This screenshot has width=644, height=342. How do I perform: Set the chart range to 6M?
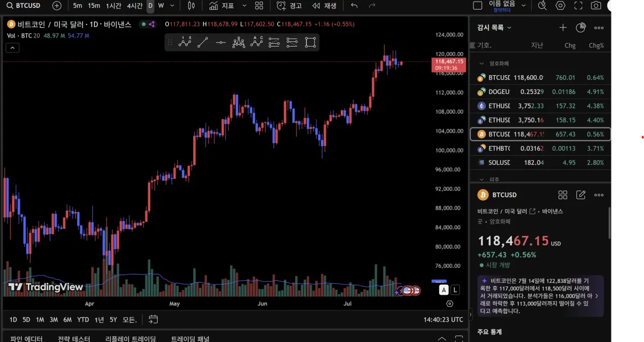click(67, 319)
